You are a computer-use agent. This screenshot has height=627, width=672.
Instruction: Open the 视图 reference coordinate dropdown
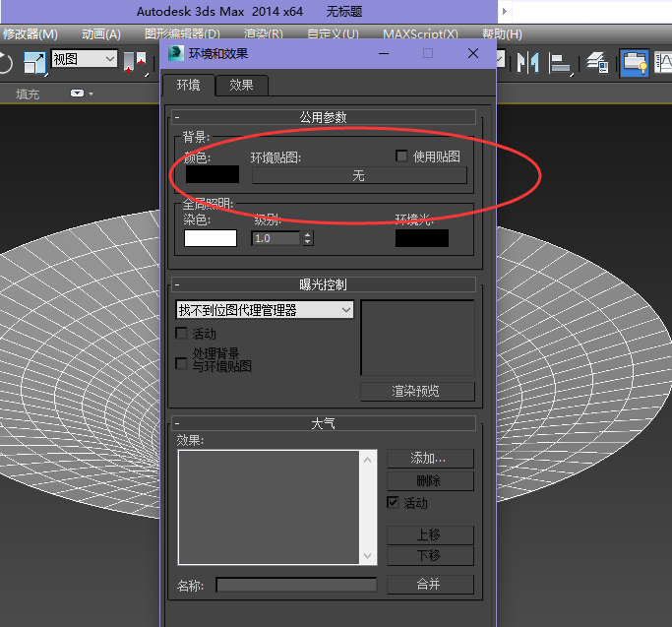[x=84, y=59]
